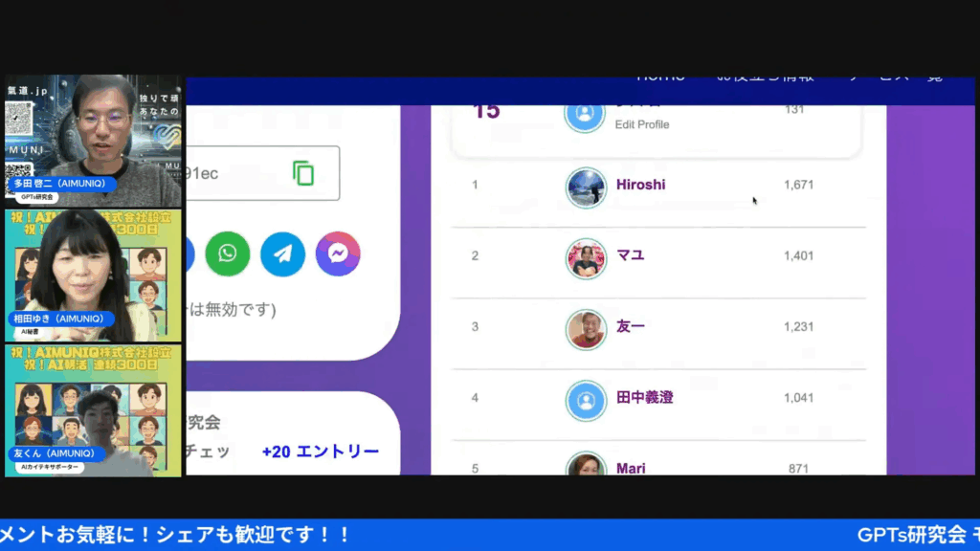Click the Edit Profile link
980x551 pixels.
tap(642, 124)
